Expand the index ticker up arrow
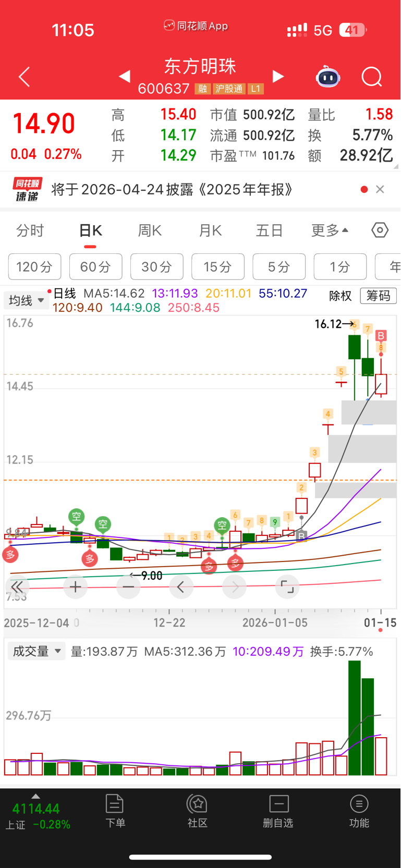This screenshot has width=401, height=868. [35, 796]
